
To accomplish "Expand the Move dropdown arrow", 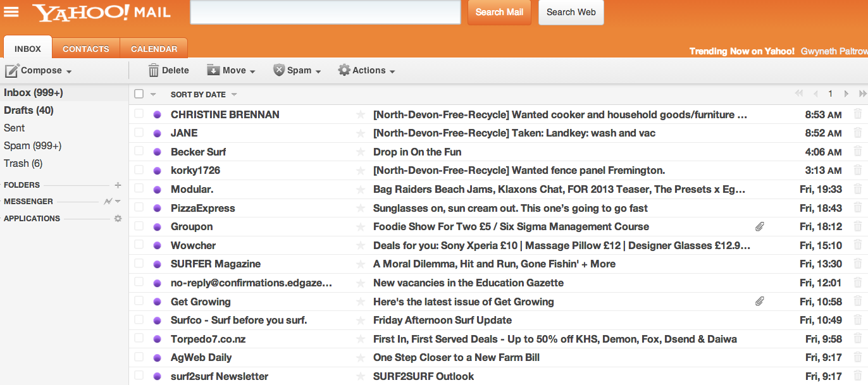I will pyautogui.click(x=252, y=71).
